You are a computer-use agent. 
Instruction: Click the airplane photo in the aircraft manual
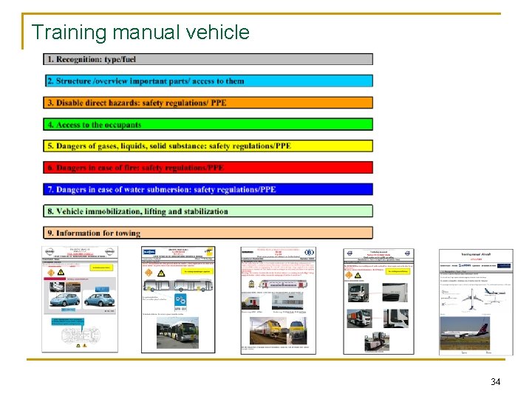click(465, 333)
